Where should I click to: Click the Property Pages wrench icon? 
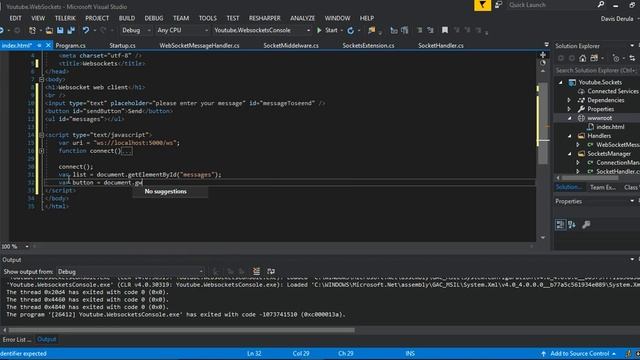pos(586,224)
